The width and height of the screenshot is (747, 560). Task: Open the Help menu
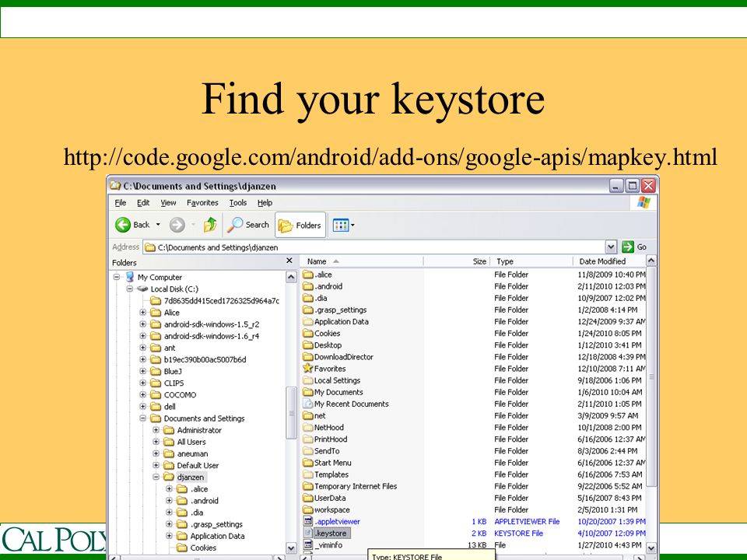(x=265, y=202)
